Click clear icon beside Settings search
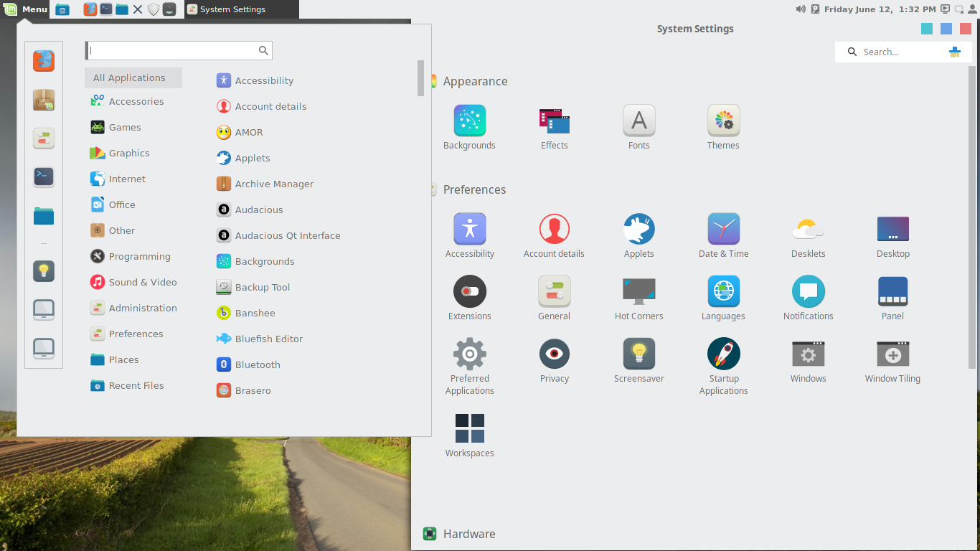 954,52
